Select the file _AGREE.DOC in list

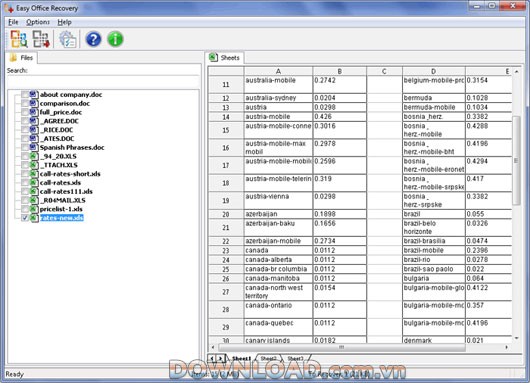click(x=59, y=121)
